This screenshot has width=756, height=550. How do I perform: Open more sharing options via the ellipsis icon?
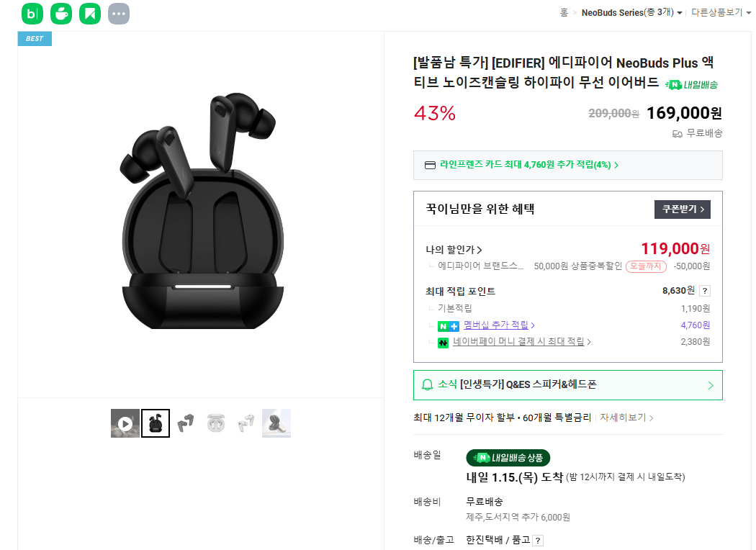(118, 14)
